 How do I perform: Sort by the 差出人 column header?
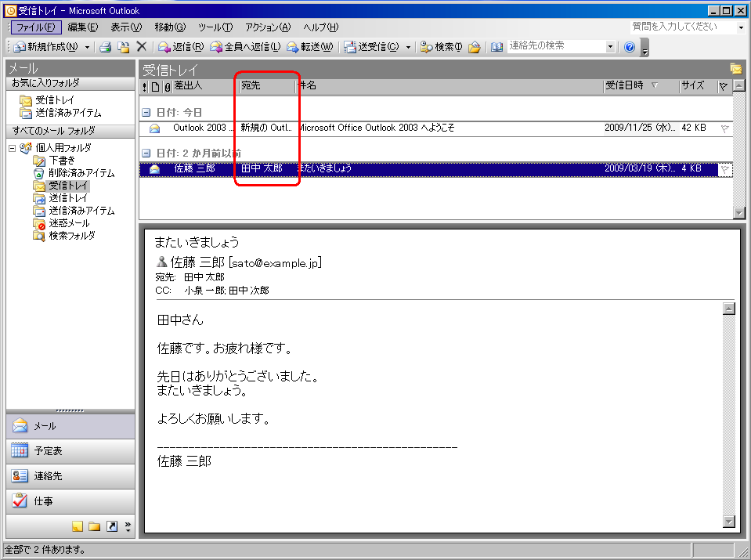205,86
